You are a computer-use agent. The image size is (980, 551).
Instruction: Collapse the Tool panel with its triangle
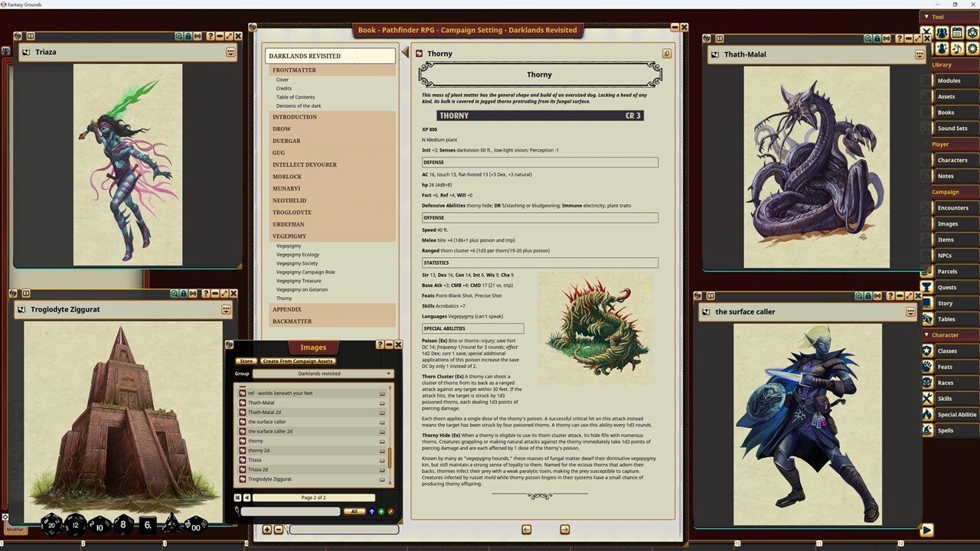click(928, 16)
